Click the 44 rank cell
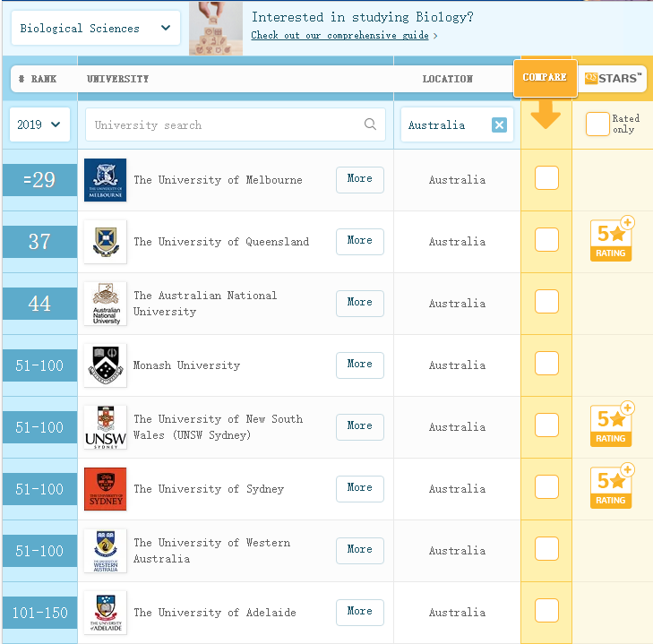Viewport: 653px width, 644px height. point(39,304)
